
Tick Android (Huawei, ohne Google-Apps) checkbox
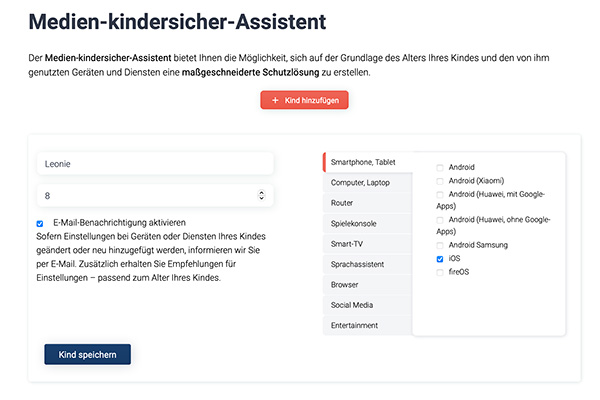[441, 219]
